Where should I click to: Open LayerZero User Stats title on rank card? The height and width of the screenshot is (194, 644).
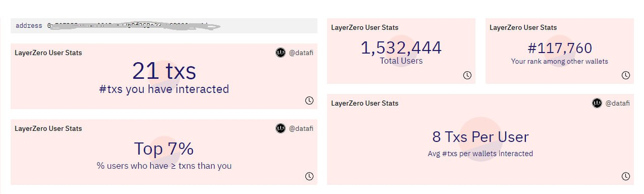point(523,27)
